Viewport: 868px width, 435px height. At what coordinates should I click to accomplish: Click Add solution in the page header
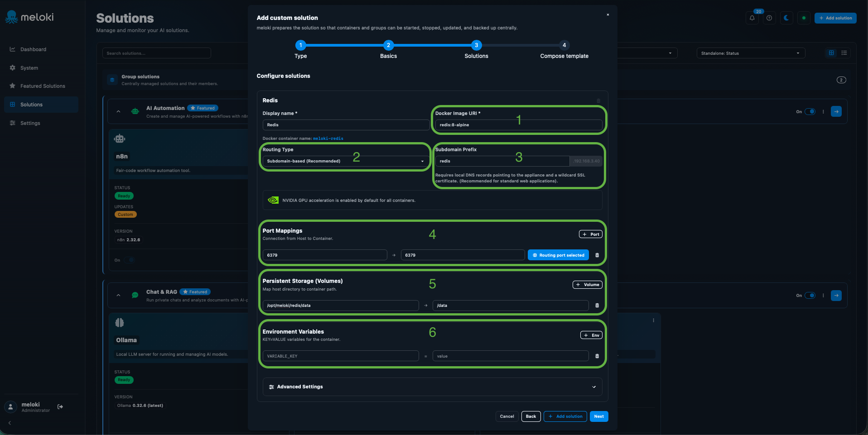[x=835, y=18]
